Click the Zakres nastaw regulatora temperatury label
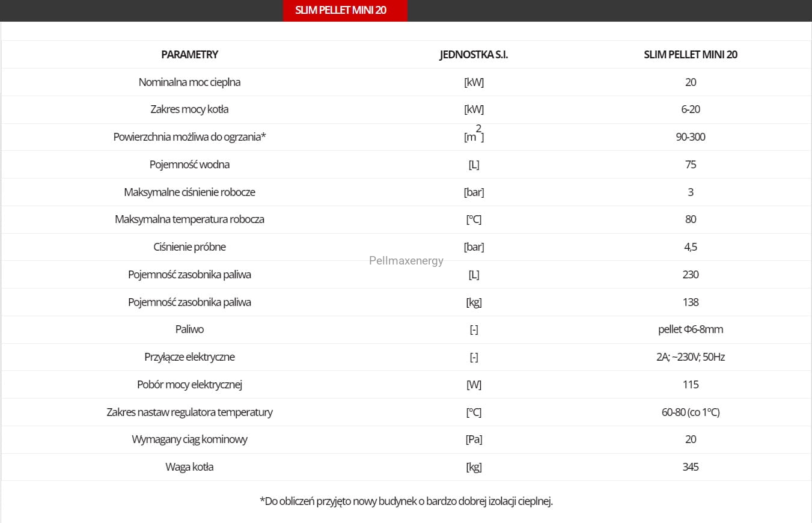 pos(189,412)
